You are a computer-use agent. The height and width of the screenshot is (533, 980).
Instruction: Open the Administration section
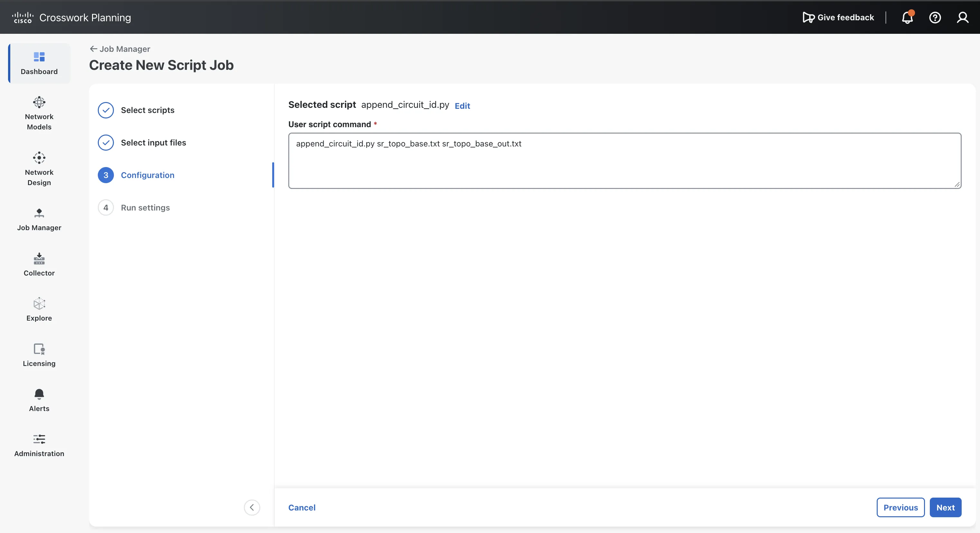pyautogui.click(x=39, y=445)
